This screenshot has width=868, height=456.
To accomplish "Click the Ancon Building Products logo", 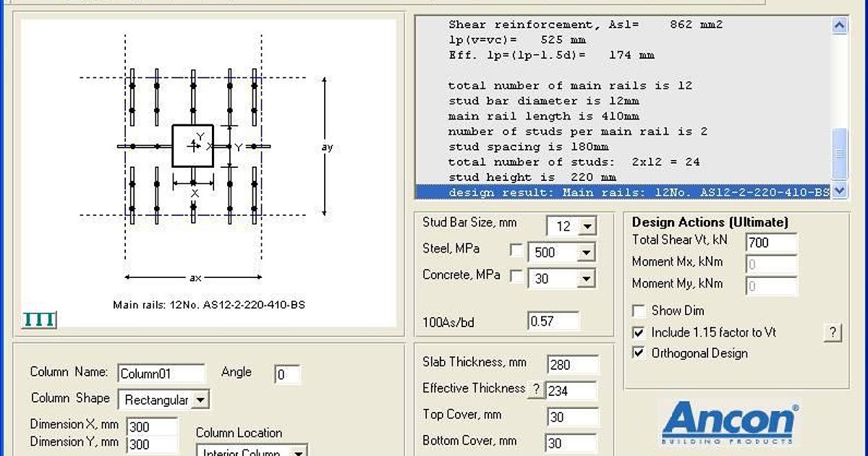I will point(736,420).
